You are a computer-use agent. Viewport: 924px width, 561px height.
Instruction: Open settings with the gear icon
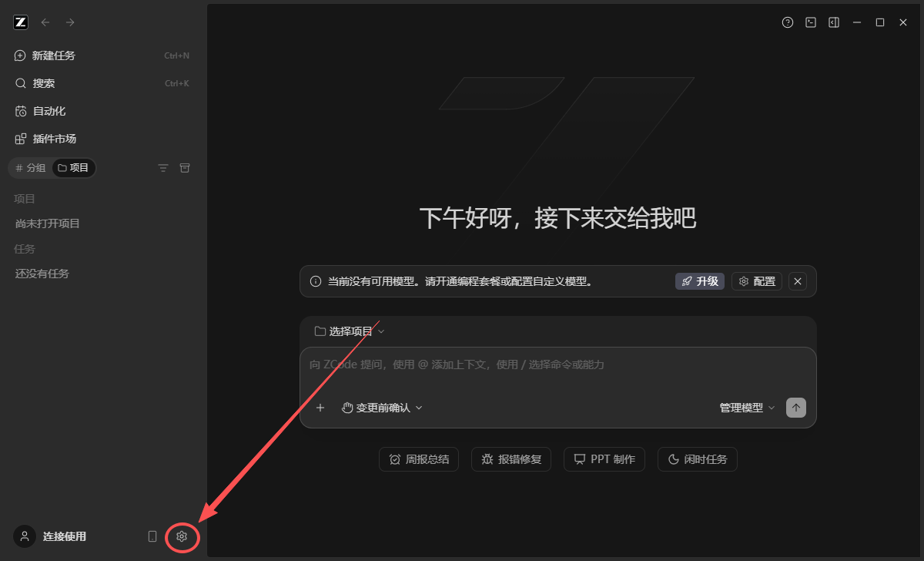tap(182, 536)
